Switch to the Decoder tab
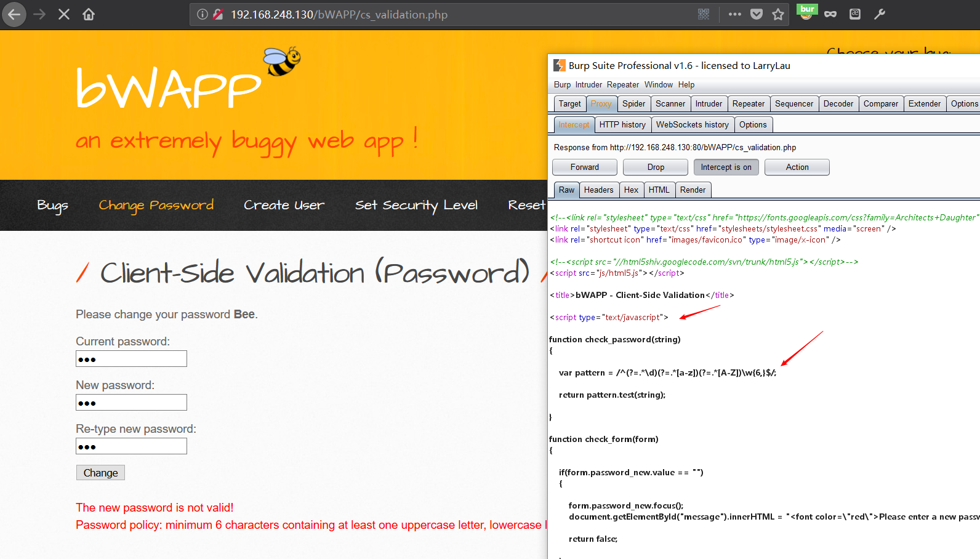The image size is (980, 559). tap(838, 104)
